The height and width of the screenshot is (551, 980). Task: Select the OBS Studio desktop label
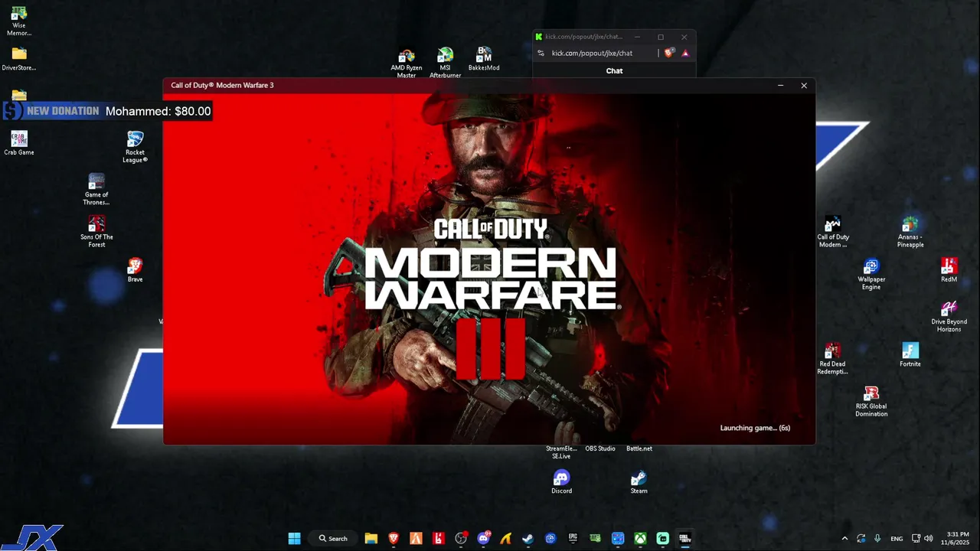coord(600,448)
